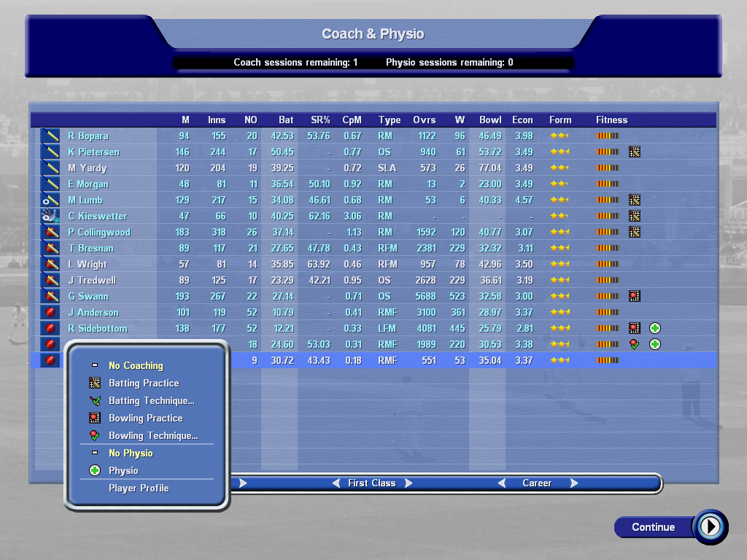The width and height of the screenshot is (747, 560).
Task: Select player name C Kieswetter
Action: 98,216
